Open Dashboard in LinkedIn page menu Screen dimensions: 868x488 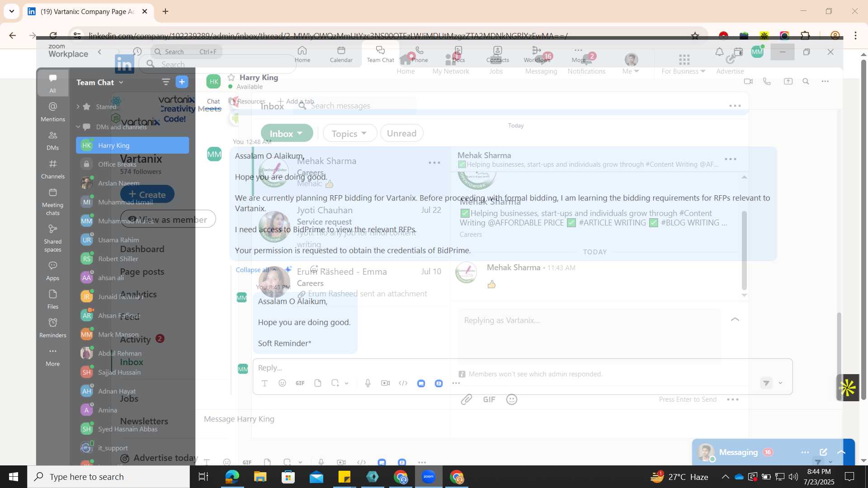[x=142, y=249]
